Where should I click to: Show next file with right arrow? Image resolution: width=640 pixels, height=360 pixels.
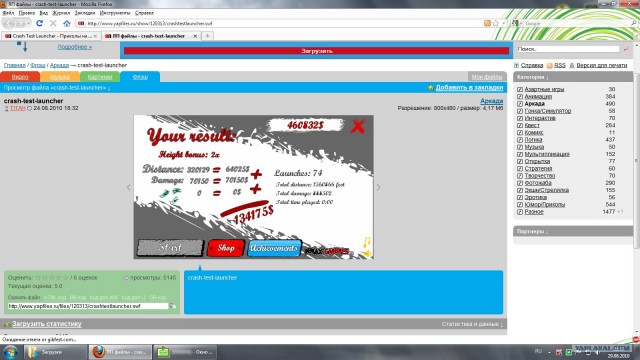(378, 187)
